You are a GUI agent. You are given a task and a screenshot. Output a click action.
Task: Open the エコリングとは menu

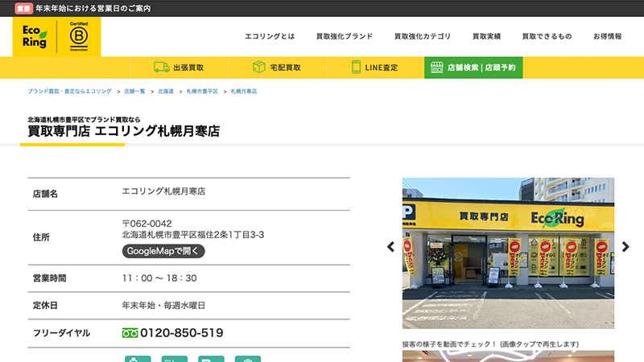270,37
